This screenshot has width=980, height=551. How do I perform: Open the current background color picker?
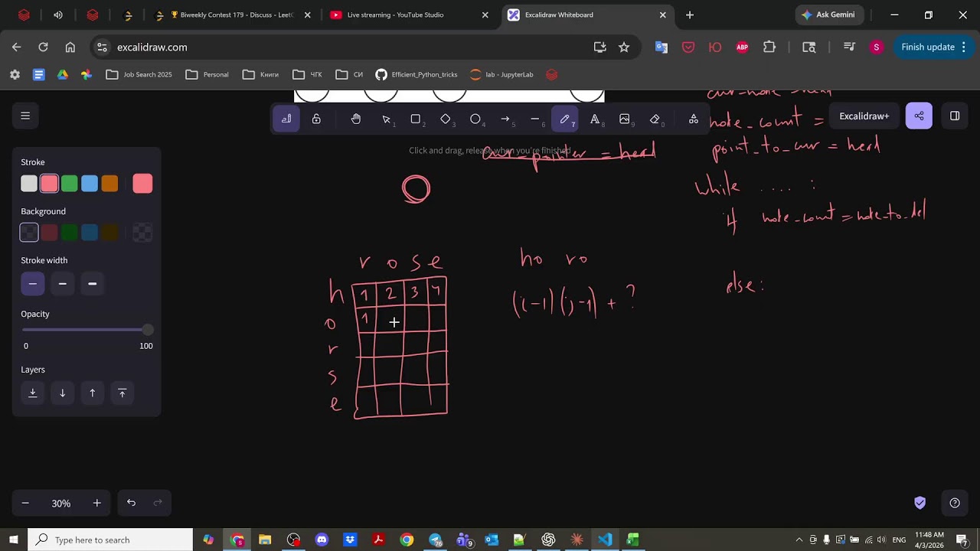tap(142, 233)
